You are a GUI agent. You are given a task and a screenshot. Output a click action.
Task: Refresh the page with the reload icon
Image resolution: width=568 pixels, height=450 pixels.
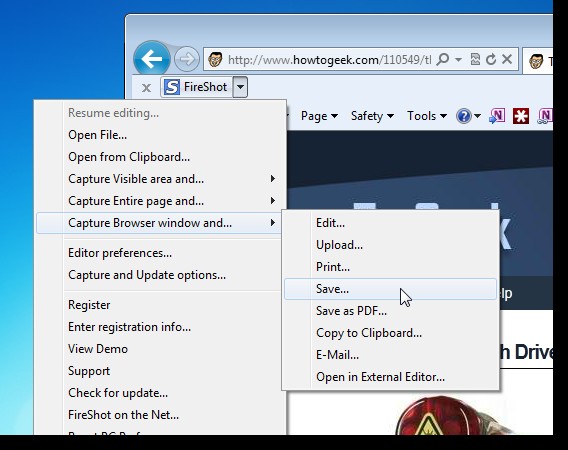[x=491, y=59]
